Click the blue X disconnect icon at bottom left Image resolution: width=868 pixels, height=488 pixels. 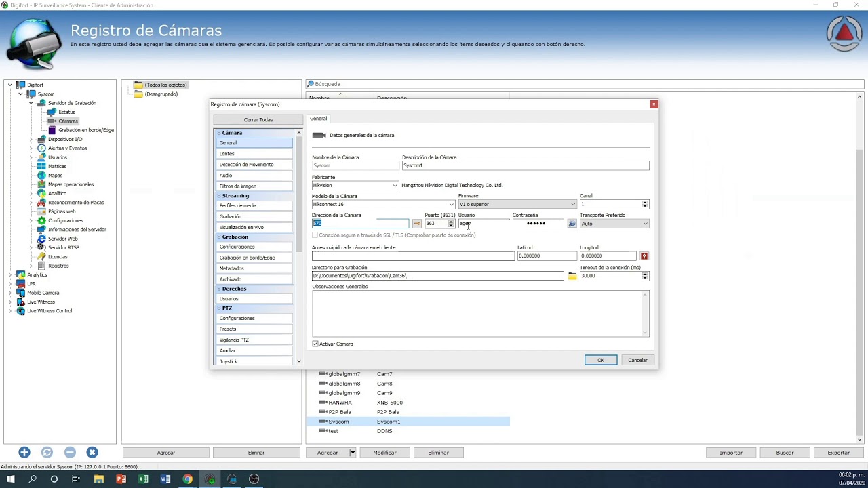tap(92, 452)
